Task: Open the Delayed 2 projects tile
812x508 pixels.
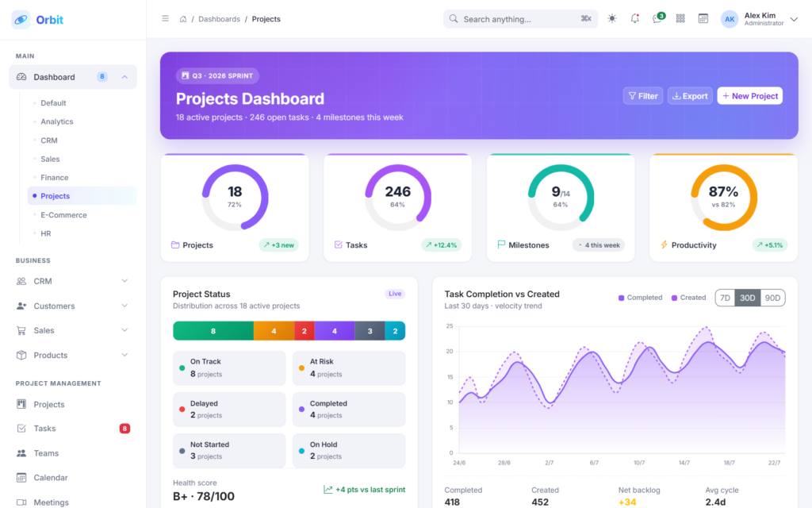Action: pos(229,410)
